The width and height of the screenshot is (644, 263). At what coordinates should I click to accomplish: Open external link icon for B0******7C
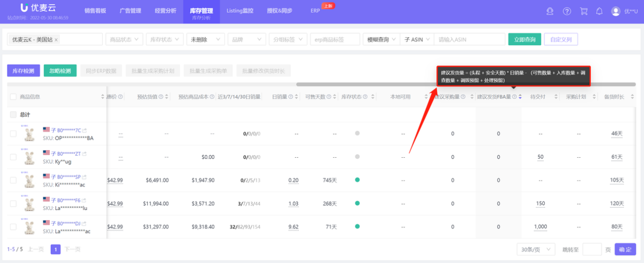84,130
